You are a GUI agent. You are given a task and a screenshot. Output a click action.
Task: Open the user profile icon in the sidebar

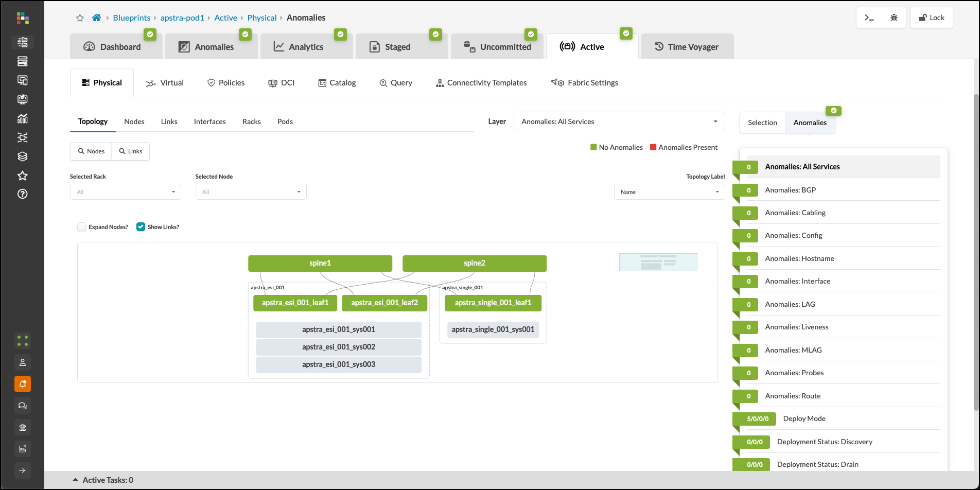tap(23, 362)
